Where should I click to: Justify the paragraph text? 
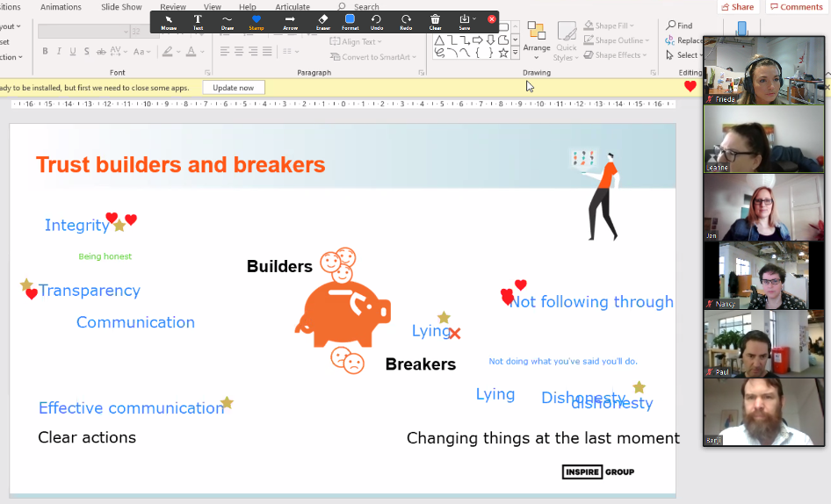pos(267,52)
